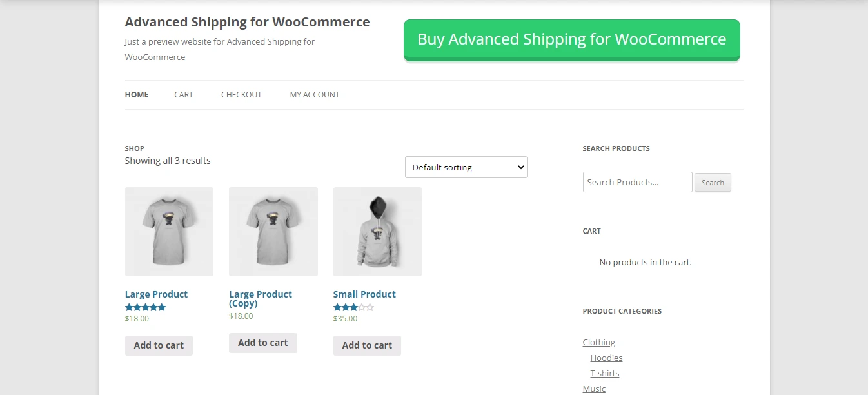Go to the Home menu item
Viewport: 868px width, 395px height.
click(137, 94)
